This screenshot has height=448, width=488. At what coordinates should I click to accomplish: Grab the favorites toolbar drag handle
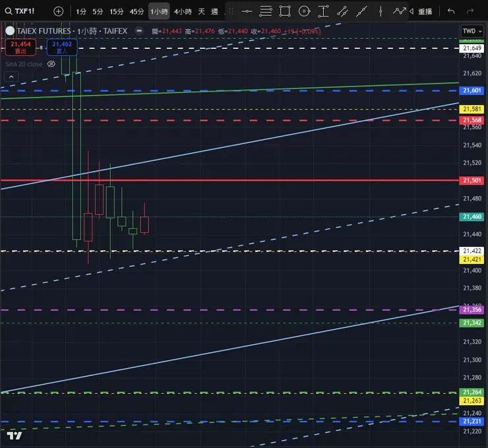(231, 11)
